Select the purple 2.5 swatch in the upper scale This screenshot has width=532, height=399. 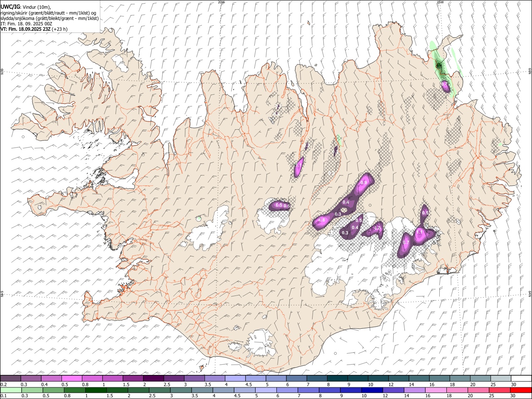point(174,379)
